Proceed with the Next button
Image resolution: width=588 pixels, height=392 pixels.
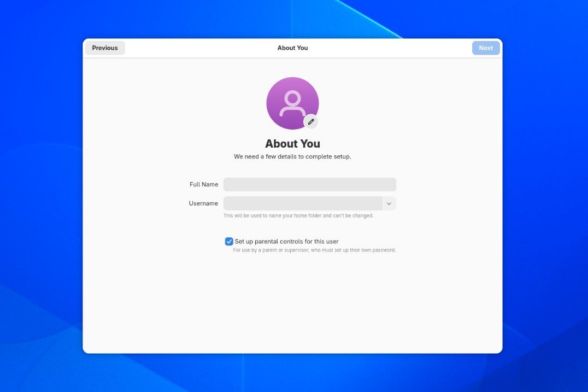[486, 48]
